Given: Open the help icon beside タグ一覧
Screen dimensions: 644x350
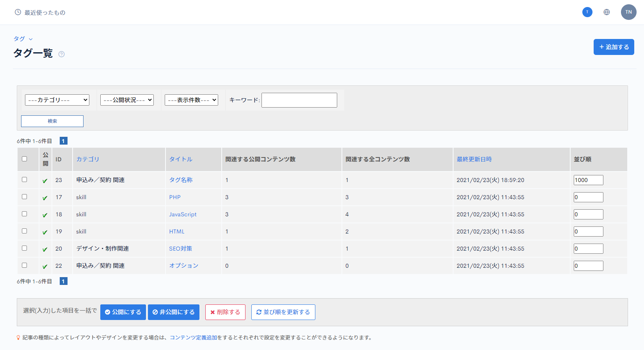Looking at the screenshot, I should click(x=61, y=54).
